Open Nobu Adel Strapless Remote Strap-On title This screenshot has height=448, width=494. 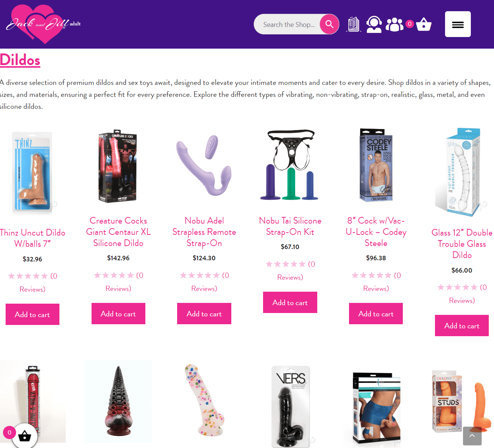(x=204, y=232)
